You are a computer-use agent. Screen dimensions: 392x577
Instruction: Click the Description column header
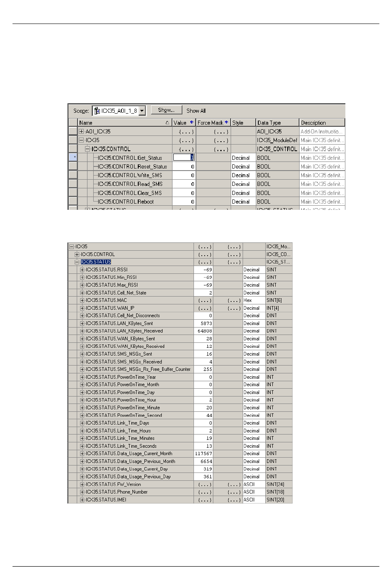click(322, 123)
